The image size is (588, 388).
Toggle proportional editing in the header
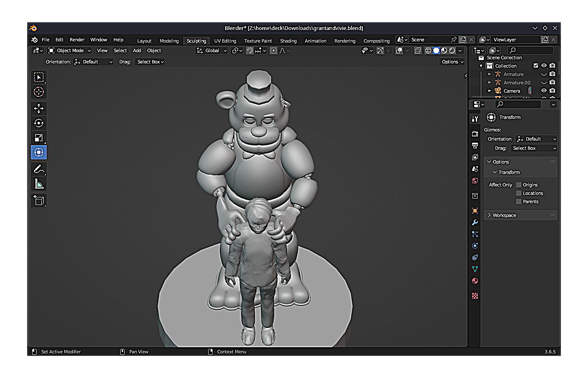tap(274, 50)
